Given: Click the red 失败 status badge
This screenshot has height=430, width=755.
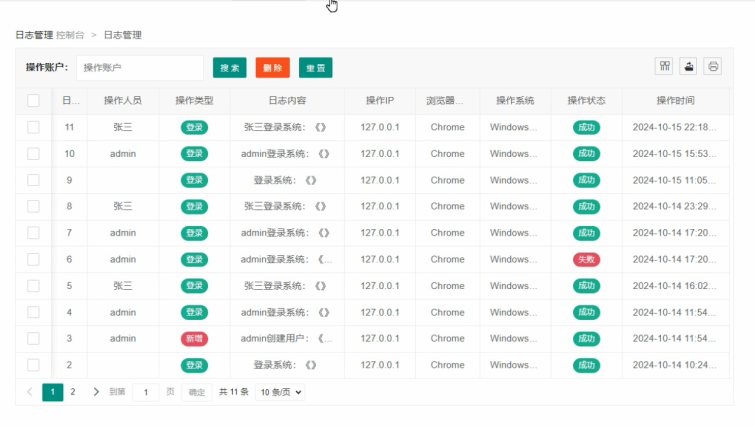Looking at the screenshot, I should point(586,260).
